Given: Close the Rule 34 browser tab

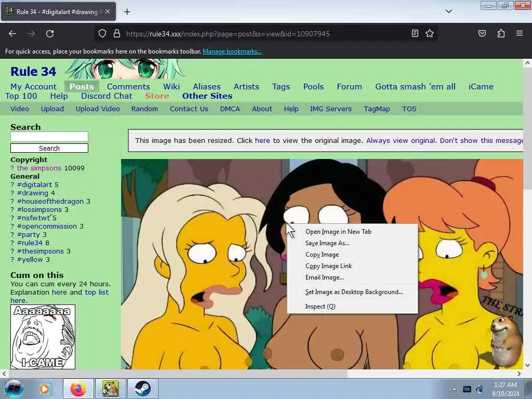Looking at the screenshot, I should point(107,11).
